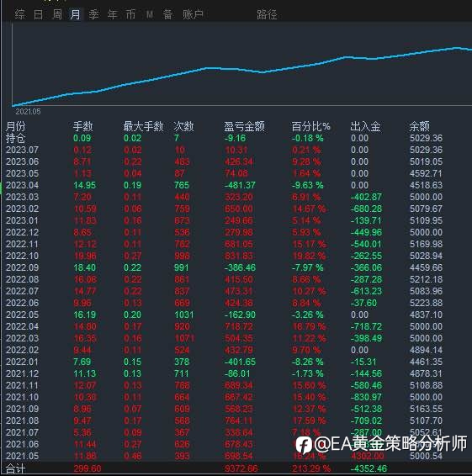The width and height of the screenshot is (472, 476).
Task: Select the 2022.08 month row
Action: tap(224, 279)
